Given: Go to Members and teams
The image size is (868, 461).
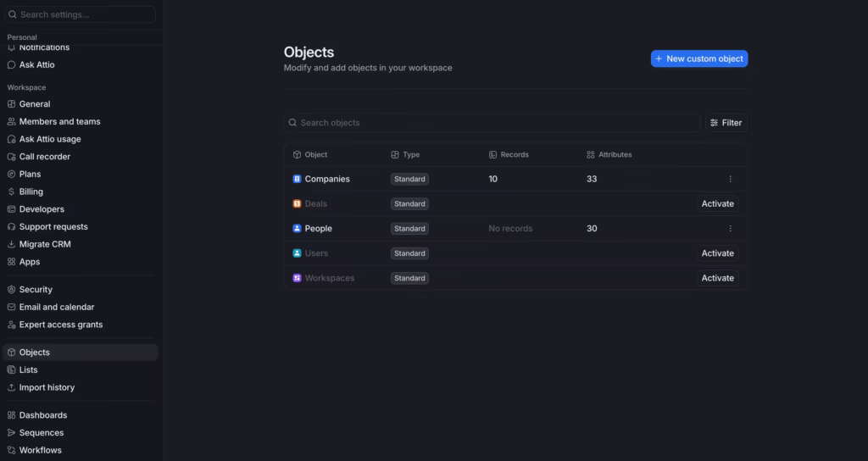Looking at the screenshot, I should click(x=59, y=122).
